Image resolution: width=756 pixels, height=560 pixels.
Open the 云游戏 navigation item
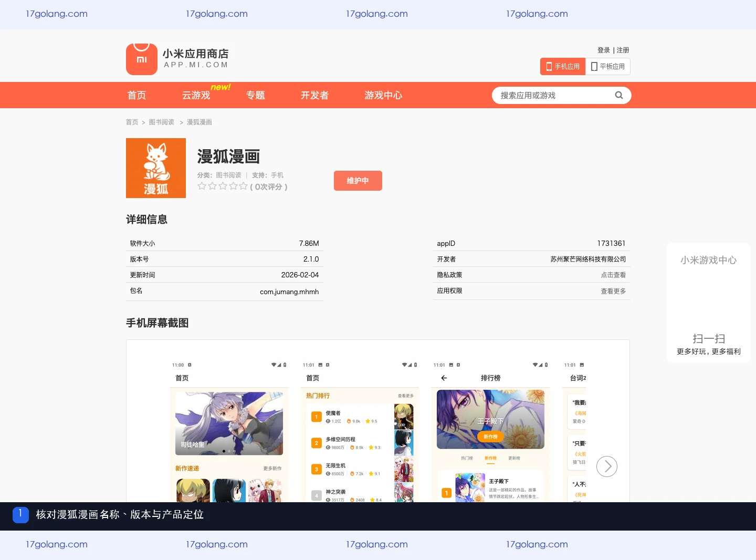tap(196, 95)
